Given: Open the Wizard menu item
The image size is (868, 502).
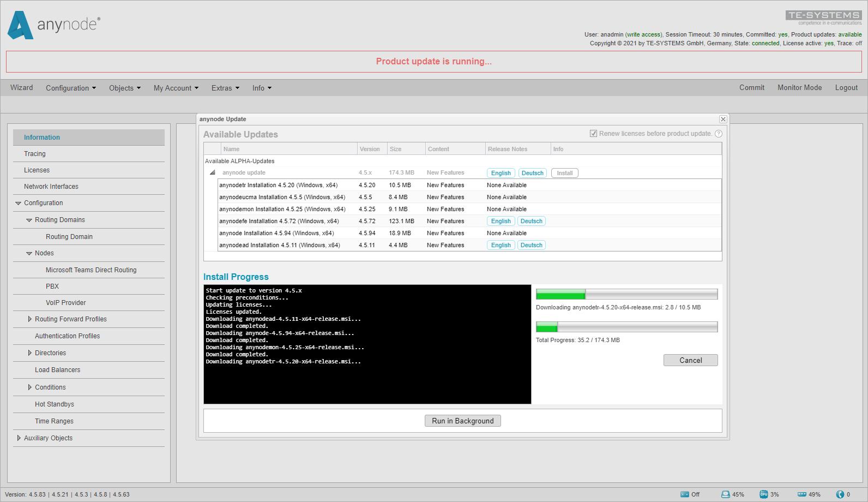Looking at the screenshot, I should pyautogui.click(x=21, y=88).
